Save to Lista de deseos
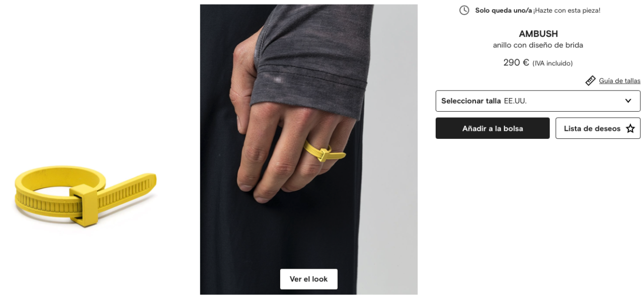Screen dimensions: 644x301 click(598, 128)
